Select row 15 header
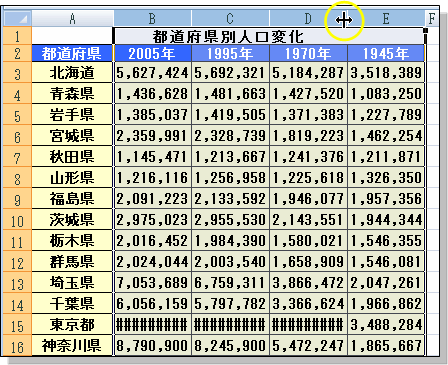Viewport: 448px width, 365px height. [17, 325]
